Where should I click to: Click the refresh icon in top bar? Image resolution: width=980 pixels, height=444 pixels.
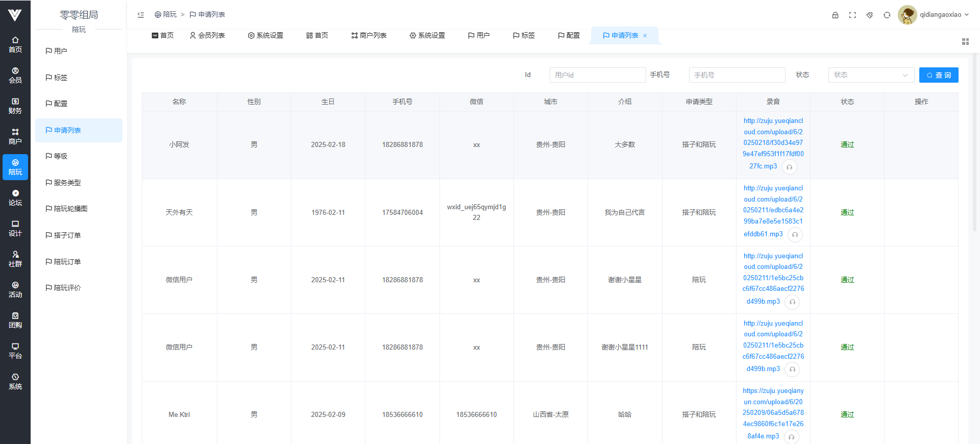point(887,15)
